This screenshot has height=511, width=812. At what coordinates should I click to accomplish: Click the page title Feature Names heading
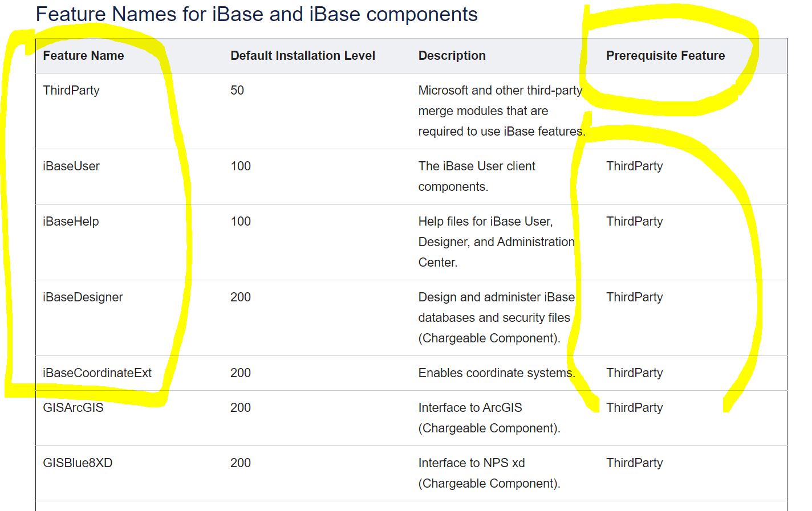click(x=257, y=14)
